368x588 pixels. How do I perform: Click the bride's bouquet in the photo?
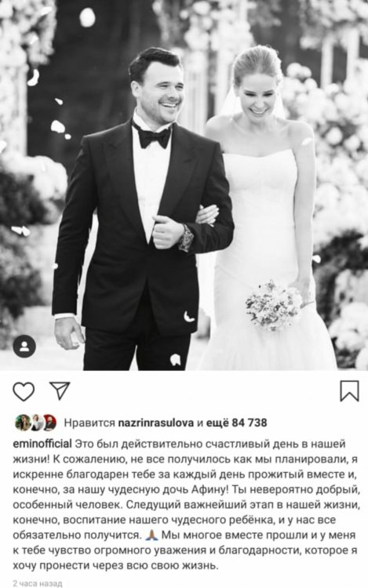273,305
